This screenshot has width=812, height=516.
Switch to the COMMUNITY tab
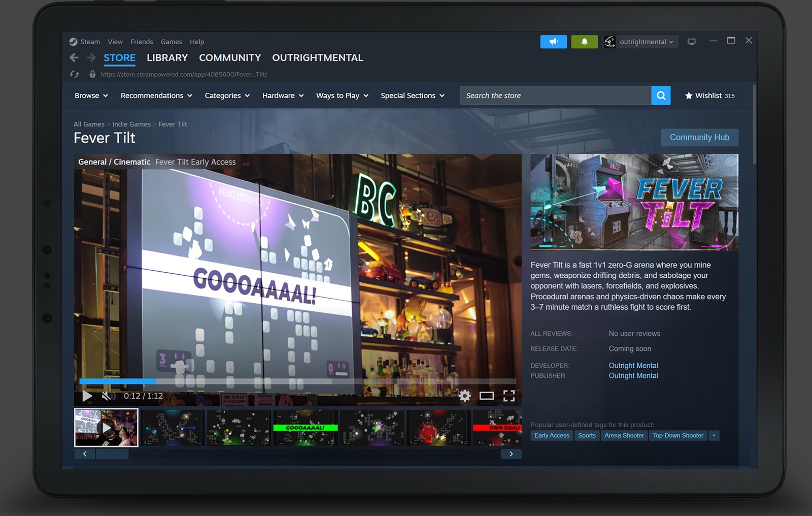[x=230, y=58]
